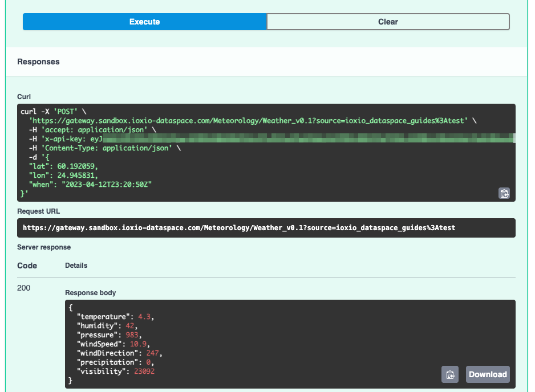Screen dimensions: 535x392
Task: Click the 200 response code
Action: click(x=23, y=288)
